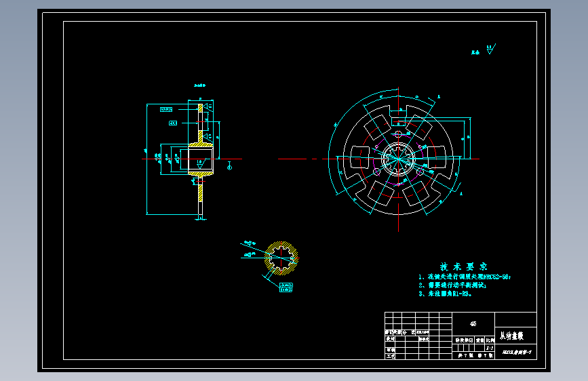Click the top rectangular keyway window in the front view
Viewport: 588px width, 381px height.
pos(398,122)
